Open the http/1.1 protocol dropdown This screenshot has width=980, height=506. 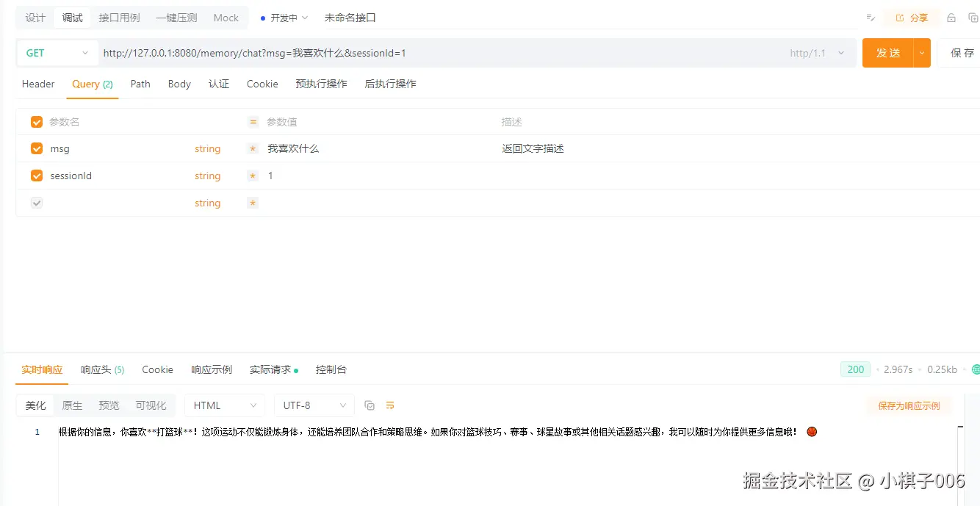(x=818, y=53)
